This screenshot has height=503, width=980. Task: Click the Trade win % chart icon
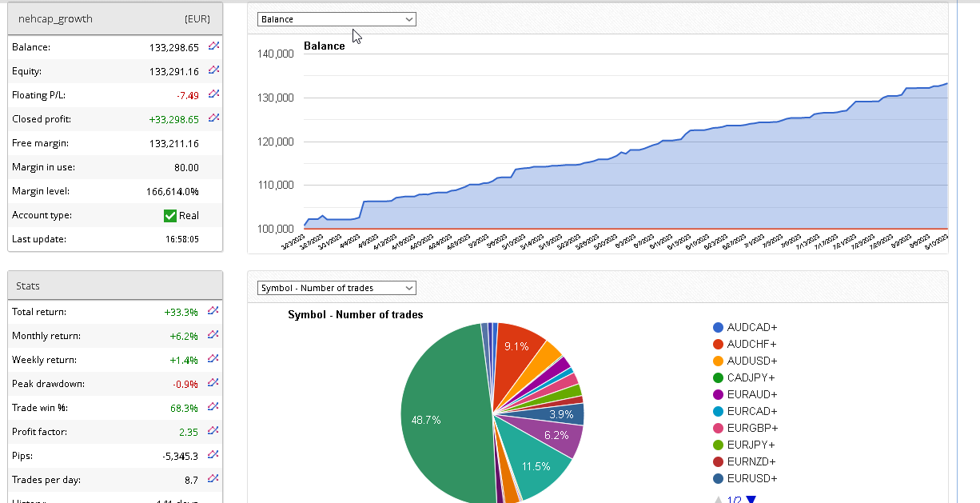pos(213,407)
